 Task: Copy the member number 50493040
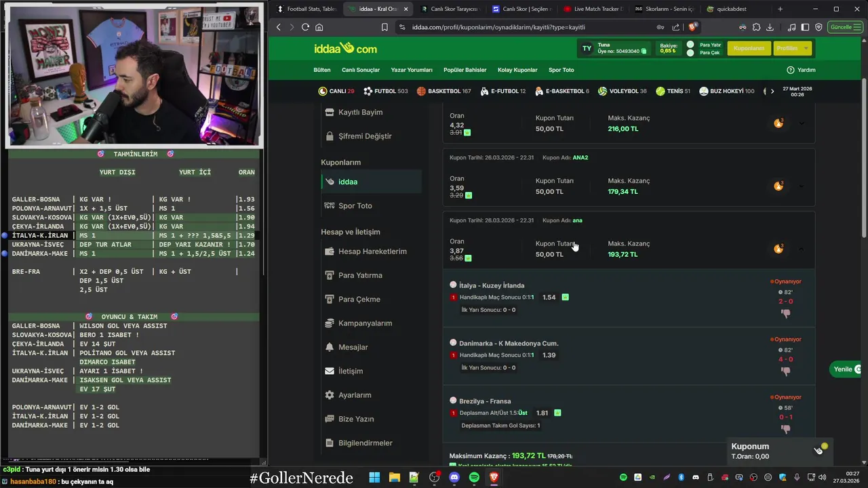[644, 52]
